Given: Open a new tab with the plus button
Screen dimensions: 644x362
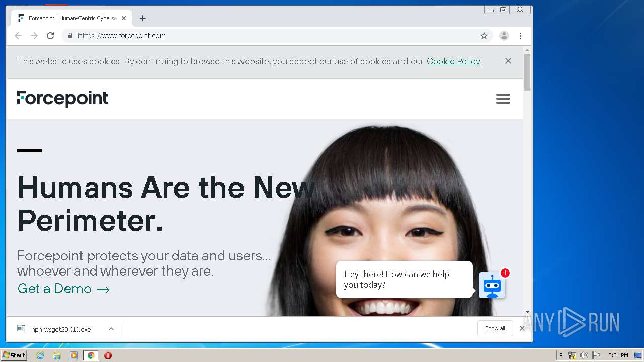Looking at the screenshot, I should tap(143, 18).
